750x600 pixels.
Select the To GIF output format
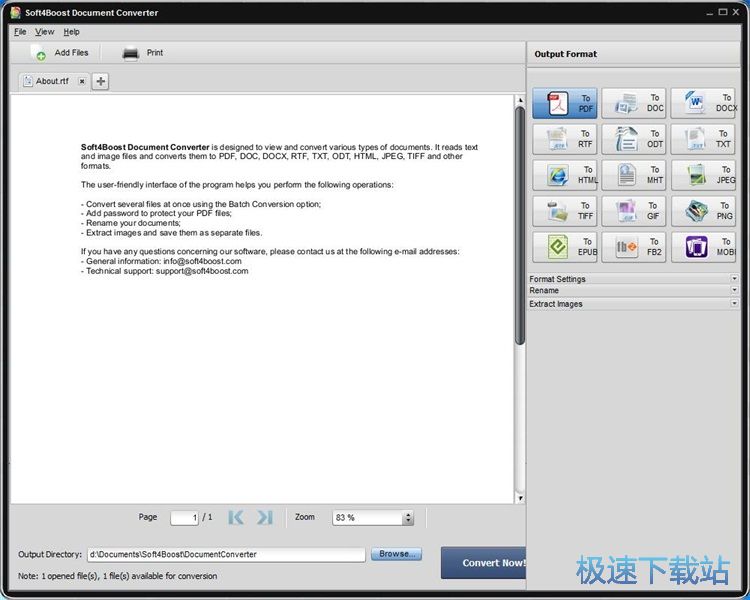coord(634,211)
